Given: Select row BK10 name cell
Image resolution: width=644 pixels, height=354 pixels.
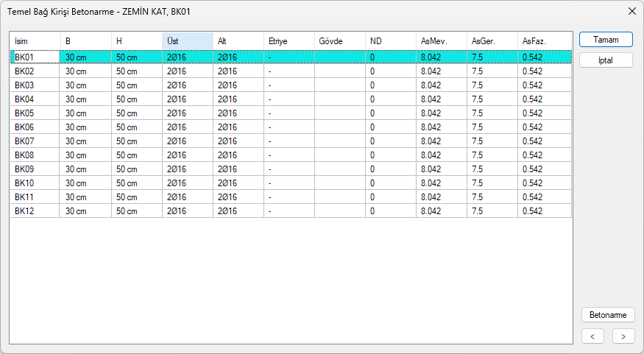Looking at the screenshot, I should [x=35, y=183].
